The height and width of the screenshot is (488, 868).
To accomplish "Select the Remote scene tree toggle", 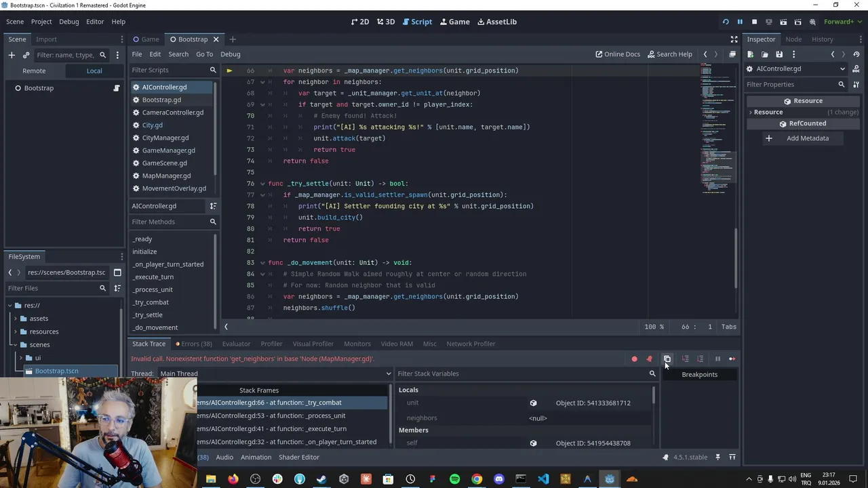I will pos(34,70).
